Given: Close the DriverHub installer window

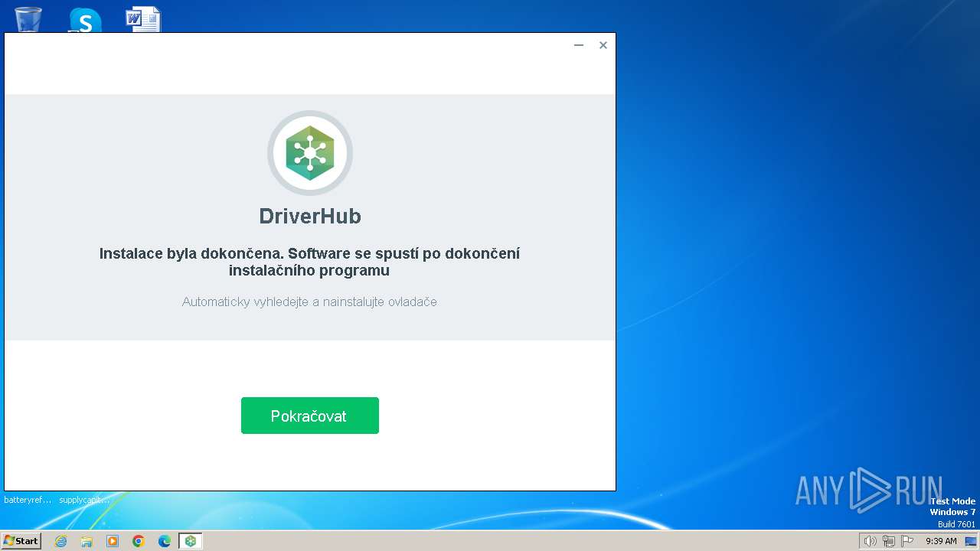Looking at the screenshot, I should (603, 45).
